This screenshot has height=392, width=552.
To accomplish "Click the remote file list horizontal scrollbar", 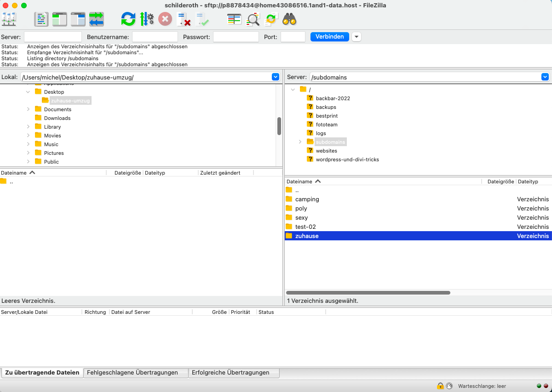I will click(368, 293).
